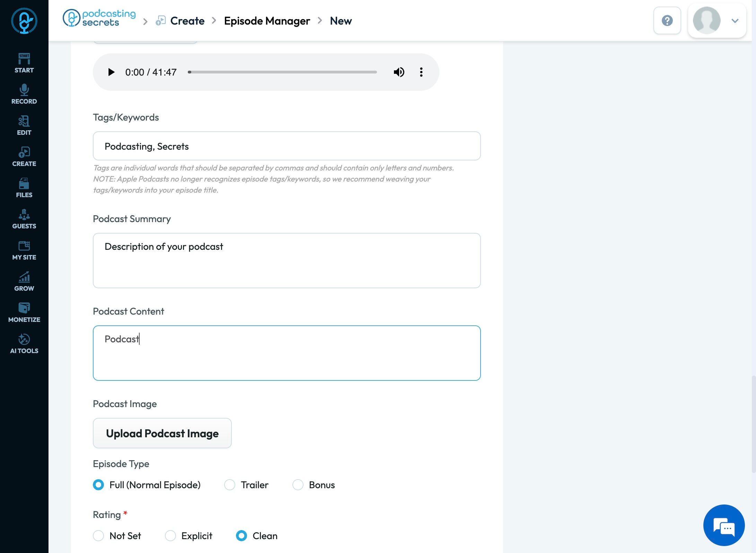Image resolution: width=756 pixels, height=553 pixels.
Task: Expand the user profile dropdown chevron
Action: pos(735,21)
